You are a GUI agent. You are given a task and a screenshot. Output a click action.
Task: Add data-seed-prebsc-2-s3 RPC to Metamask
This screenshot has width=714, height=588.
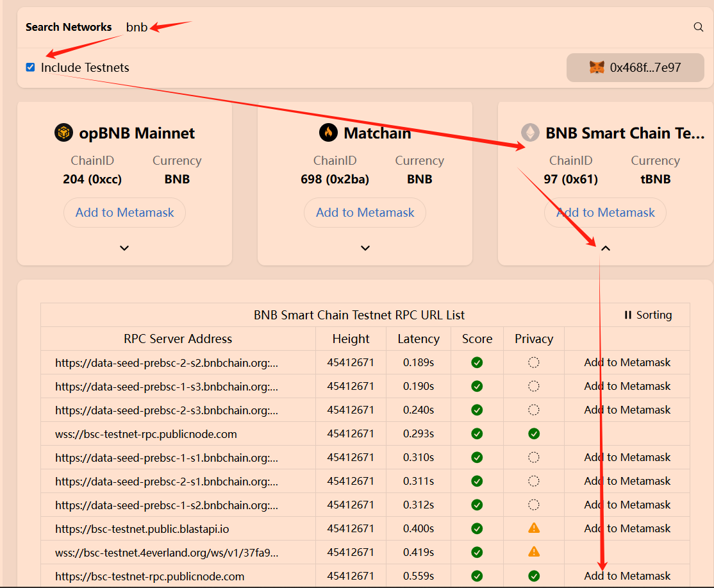coord(627,410)
